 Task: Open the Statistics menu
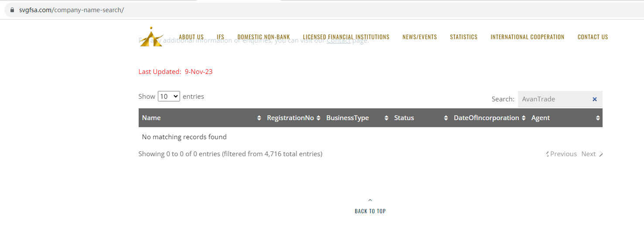click(463, 37)
